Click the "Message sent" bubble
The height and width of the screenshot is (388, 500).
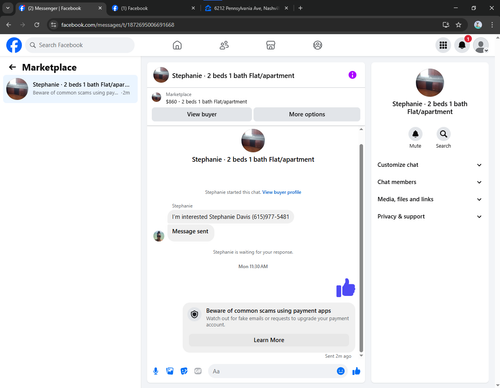click(x=190, y=232)
